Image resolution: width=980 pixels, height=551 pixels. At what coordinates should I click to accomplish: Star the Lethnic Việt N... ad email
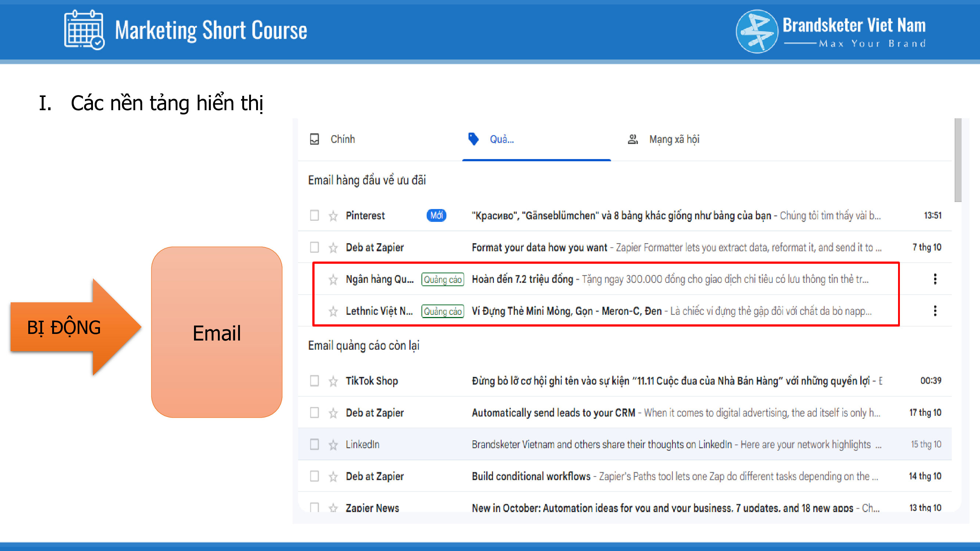333,311
